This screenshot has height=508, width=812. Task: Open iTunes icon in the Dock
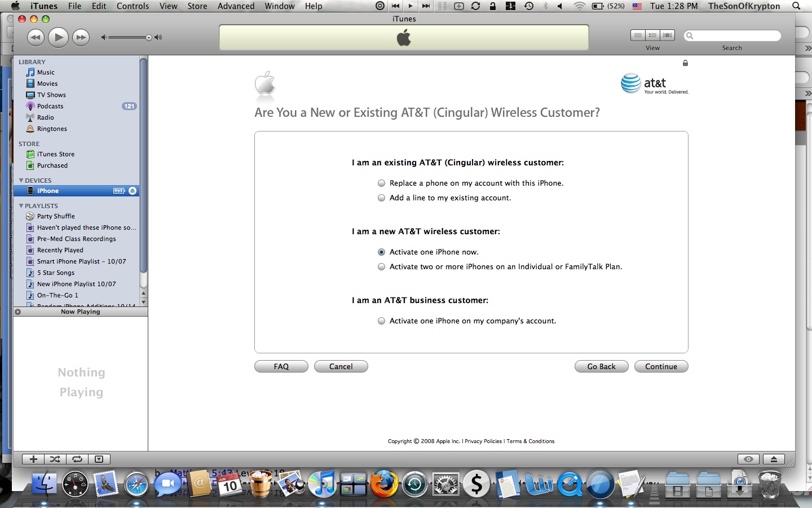click(x=322, y=484)
